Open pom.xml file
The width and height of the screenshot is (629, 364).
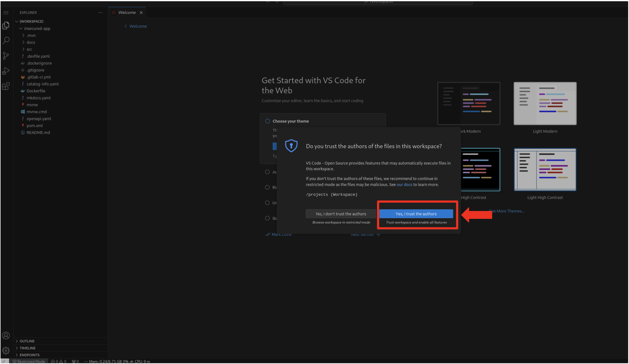point(34,126)
